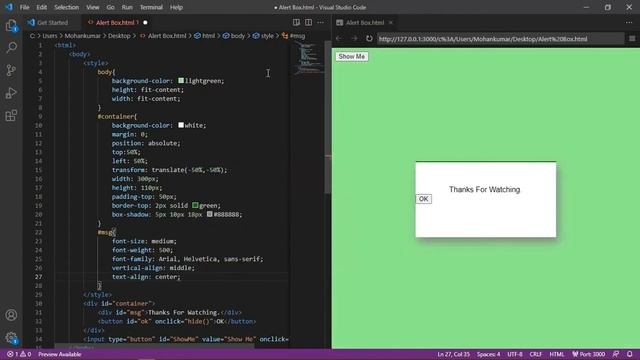Open the Go menu
Image resolution: width=640 pixels, height=360 pixels.
coord(110,7)
